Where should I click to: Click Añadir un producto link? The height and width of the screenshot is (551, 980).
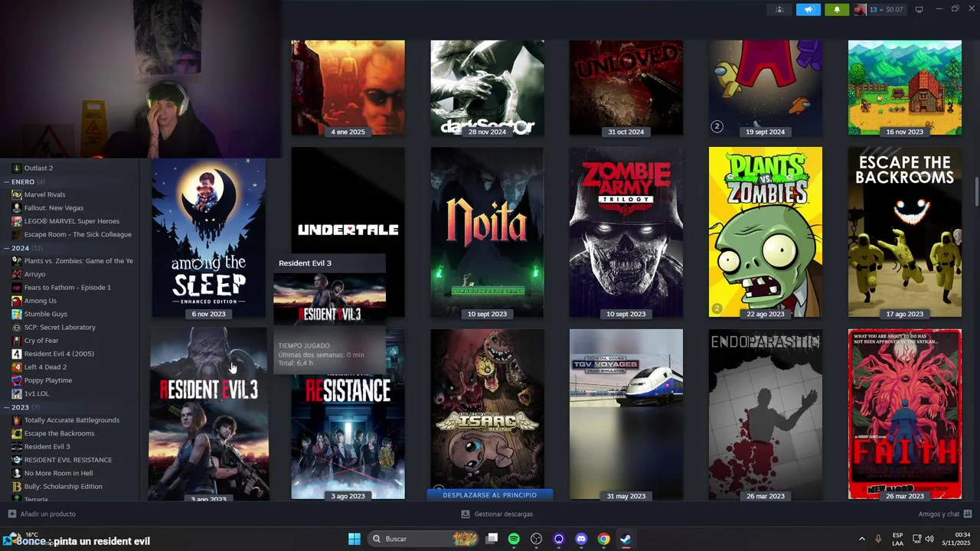click(x=42, y=514)
